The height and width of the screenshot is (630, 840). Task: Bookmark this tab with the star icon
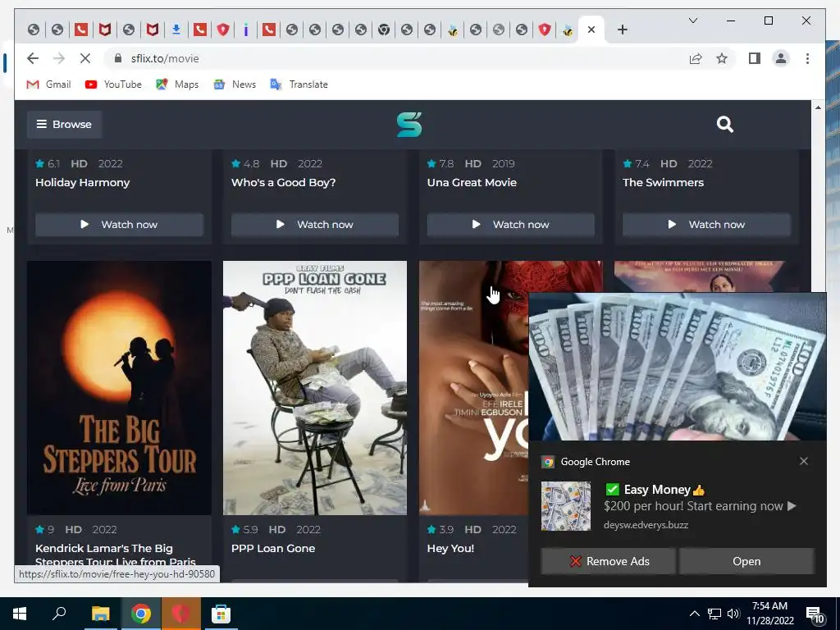pos(722,58)
